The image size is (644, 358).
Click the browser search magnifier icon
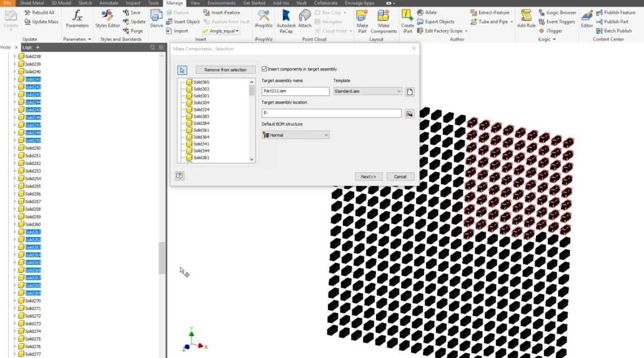pos(152,48)
